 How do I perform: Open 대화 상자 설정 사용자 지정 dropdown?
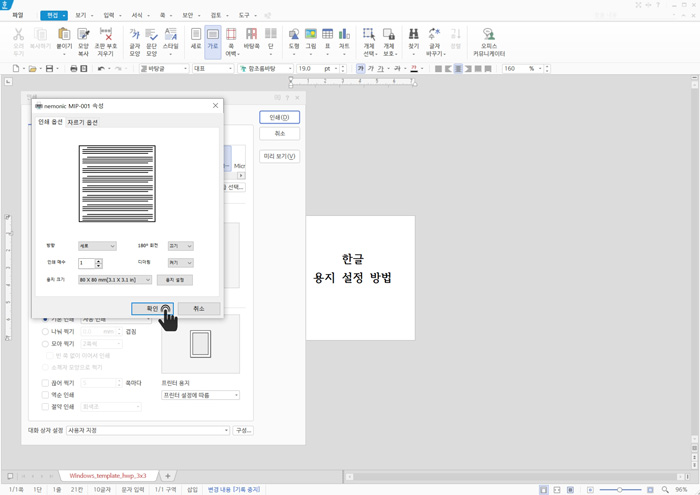(148, 430)
